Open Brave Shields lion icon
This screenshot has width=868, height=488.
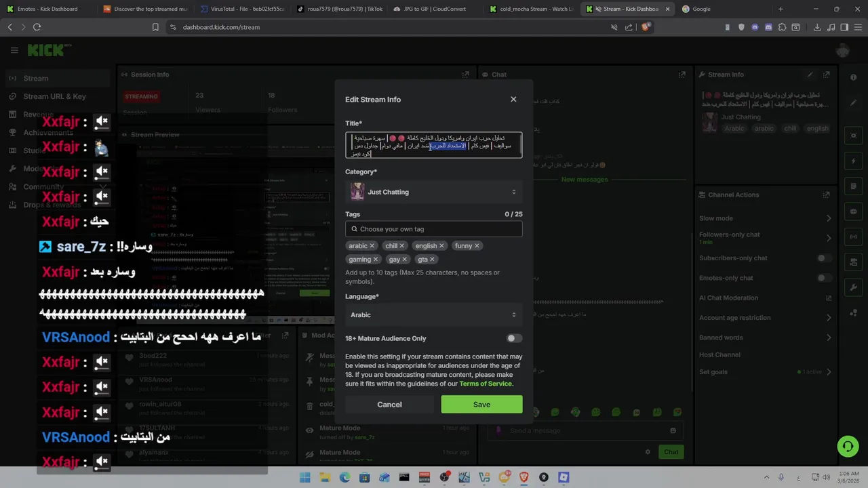click(645, 27)
